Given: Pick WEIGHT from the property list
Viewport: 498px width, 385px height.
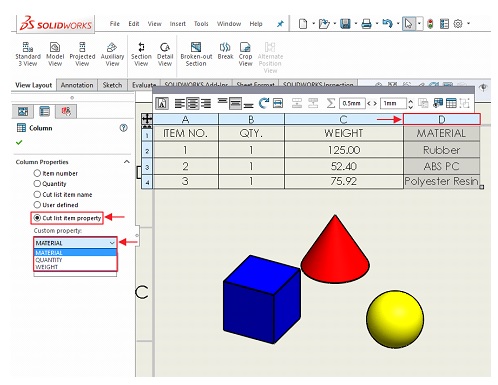Looking at the screenshot, I should pos(47,267).
